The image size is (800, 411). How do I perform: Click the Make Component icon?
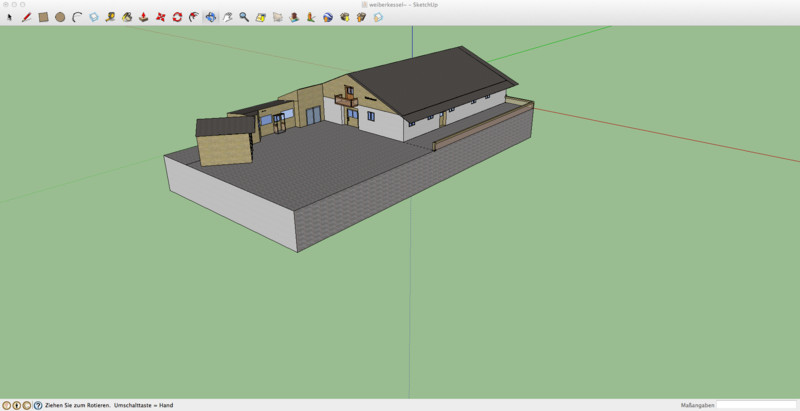click(94, 17)
